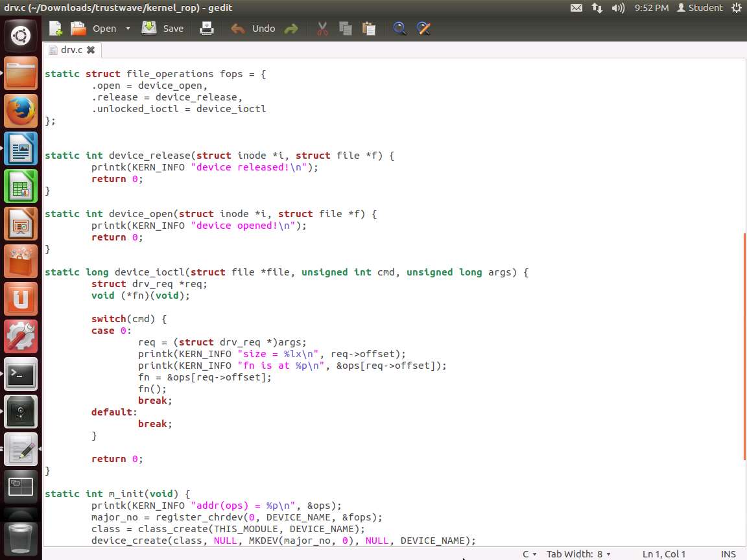
Task: Open the Terminal from the launcher
Action: pyautogui.click(x=21, y=375)
